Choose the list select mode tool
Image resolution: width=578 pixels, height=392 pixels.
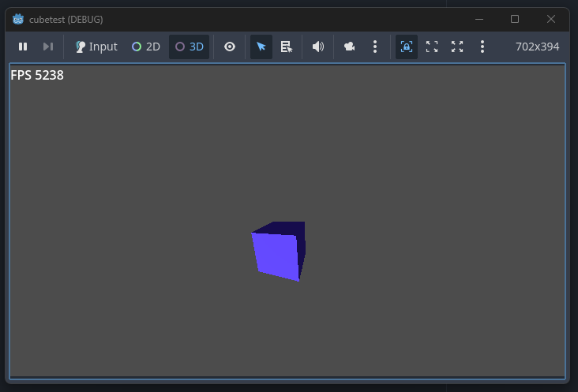pyautogui.click(x=287, y=47)
